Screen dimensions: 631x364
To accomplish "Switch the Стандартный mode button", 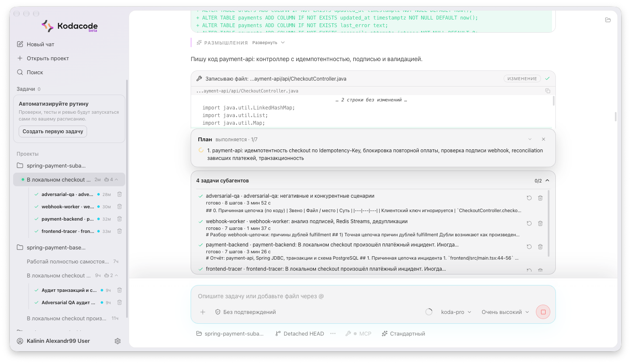I will 403,333.
